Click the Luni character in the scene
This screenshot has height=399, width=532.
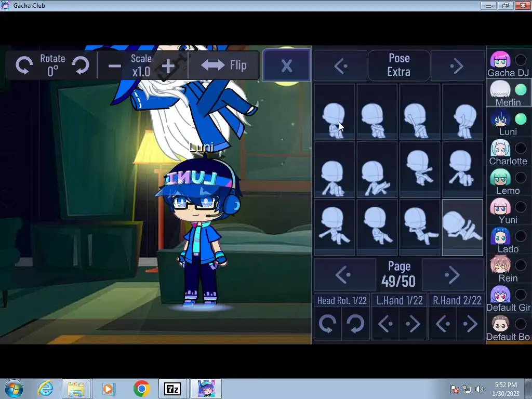[201, 231]
